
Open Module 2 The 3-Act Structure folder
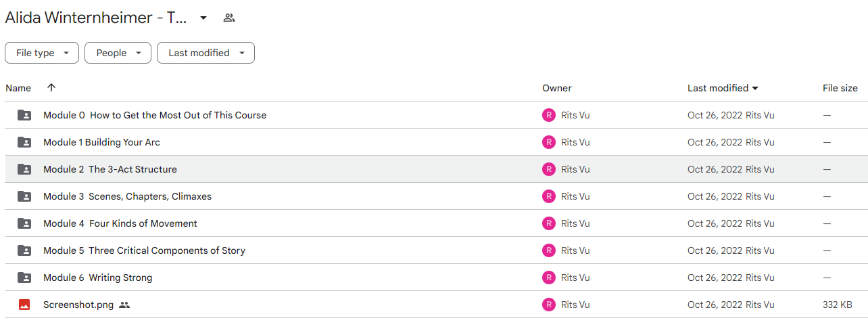point(110,169)
